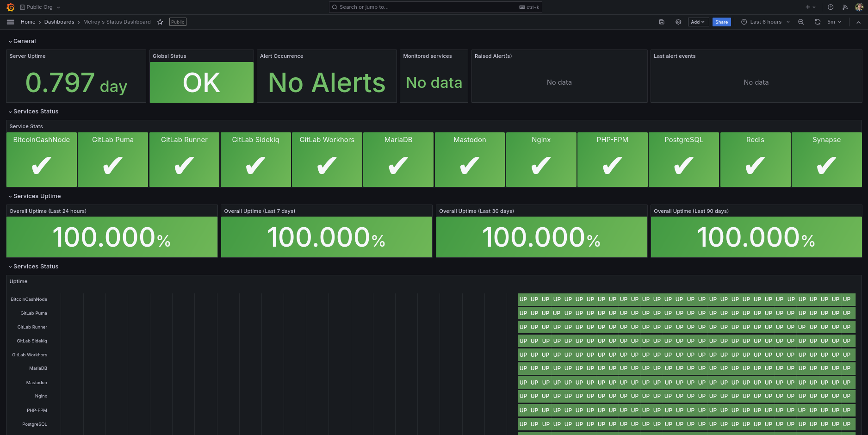The image size is (868, 435).
Task: Mark dashboard as favorite with star
Action: click(160, 22)
